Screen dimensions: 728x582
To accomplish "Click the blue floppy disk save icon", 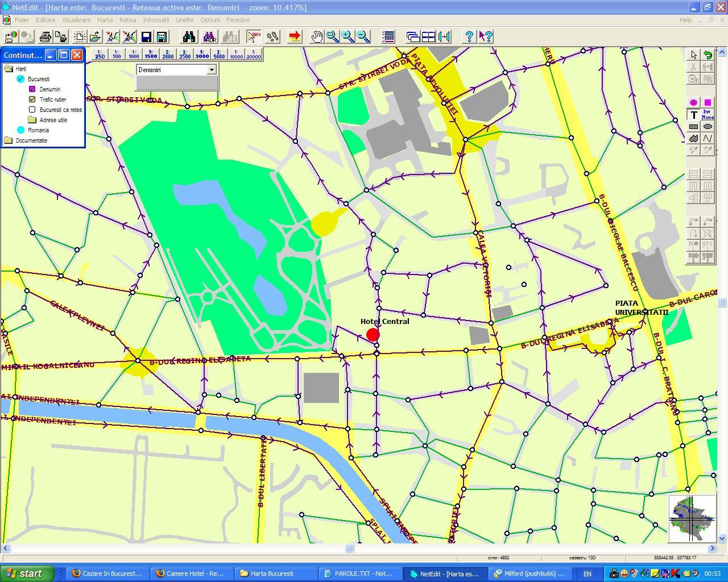I will click(x=146, y=37).
